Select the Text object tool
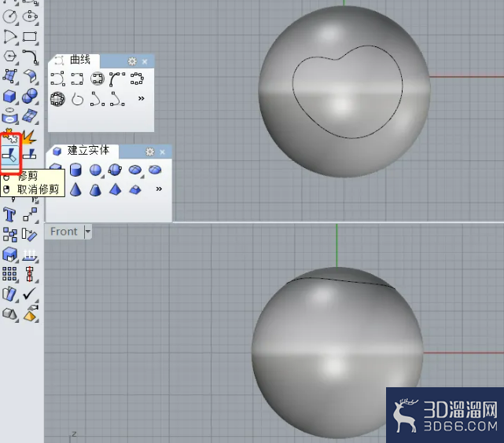 (9, 214)
